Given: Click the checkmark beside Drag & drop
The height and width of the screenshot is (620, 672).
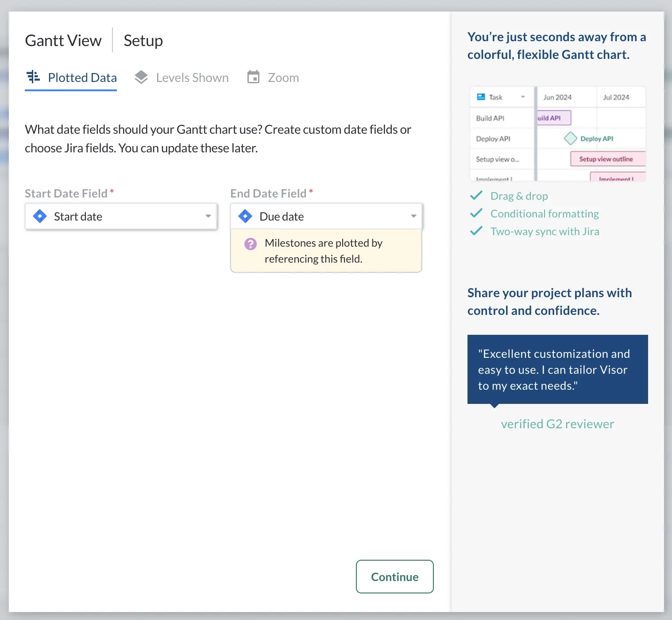Looking at the screenshot, I should (x=476, y=195).
